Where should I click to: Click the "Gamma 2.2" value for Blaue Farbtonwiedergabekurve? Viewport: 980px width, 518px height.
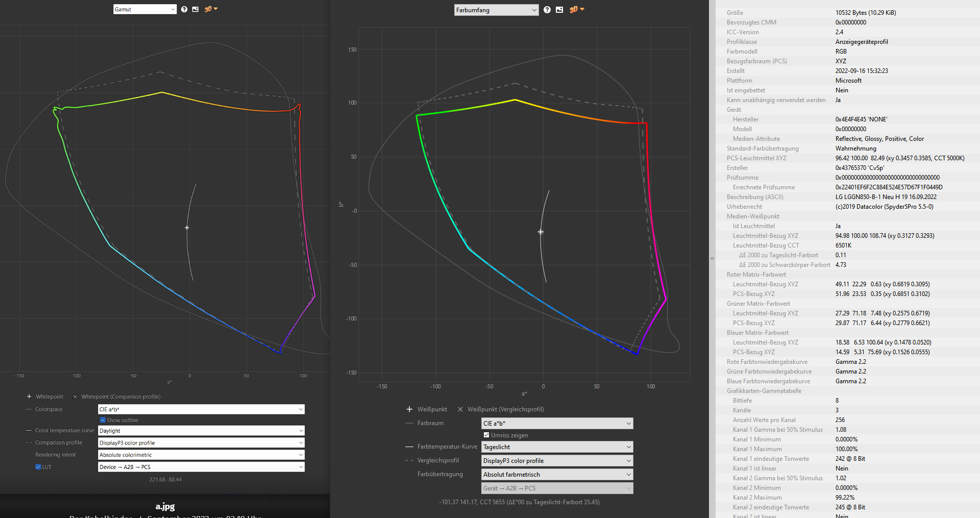(x=851, y=381)
